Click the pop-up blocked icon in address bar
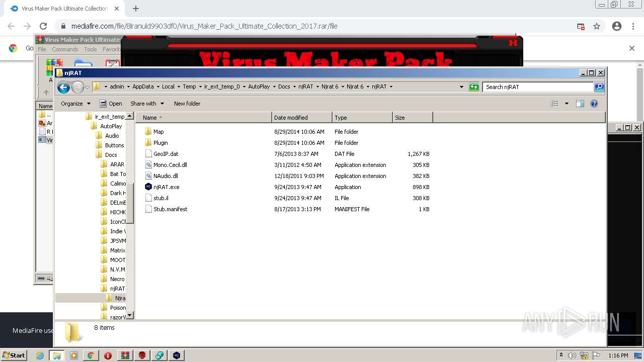Viewport: 644px width, 362px height. (x=581, y=26)
